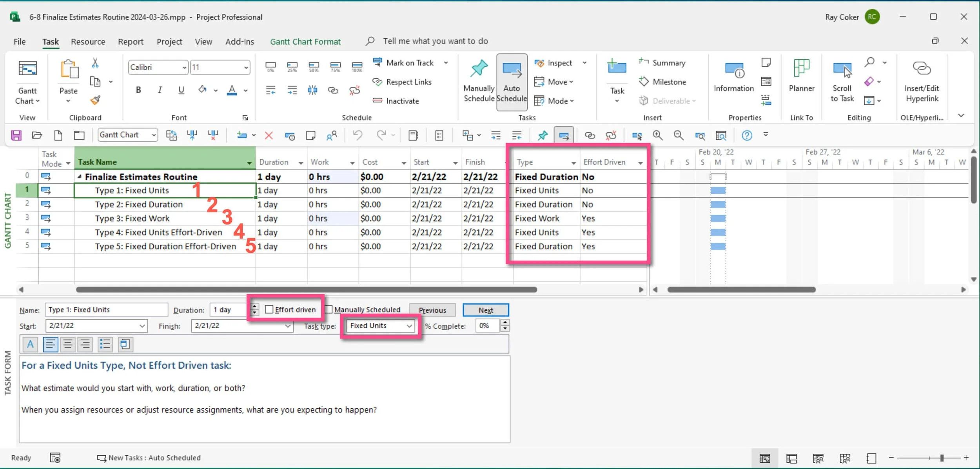Toggle Respect Links option
Viewport: 980px width, 469px height.
coord(402,82)
